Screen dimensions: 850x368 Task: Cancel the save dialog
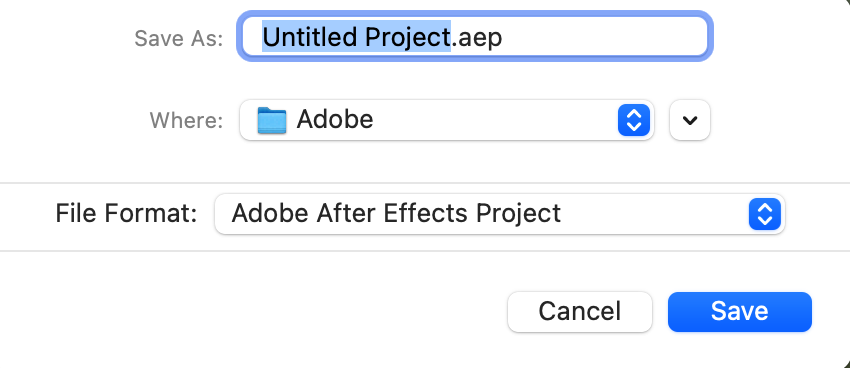pos(579,312)
